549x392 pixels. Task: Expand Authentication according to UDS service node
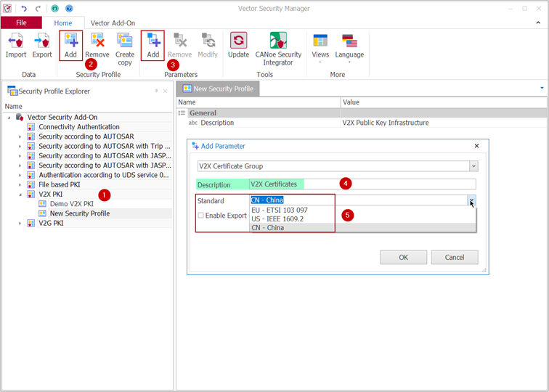click(20, 175)
